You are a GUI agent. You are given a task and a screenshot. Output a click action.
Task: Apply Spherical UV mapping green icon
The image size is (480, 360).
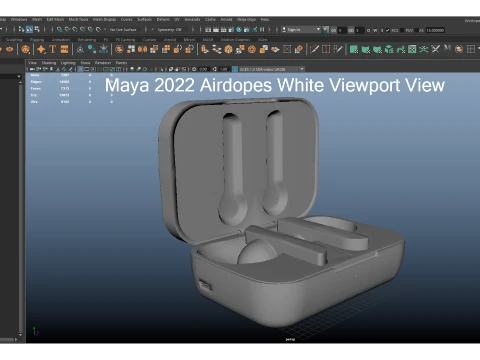[377, 49]
